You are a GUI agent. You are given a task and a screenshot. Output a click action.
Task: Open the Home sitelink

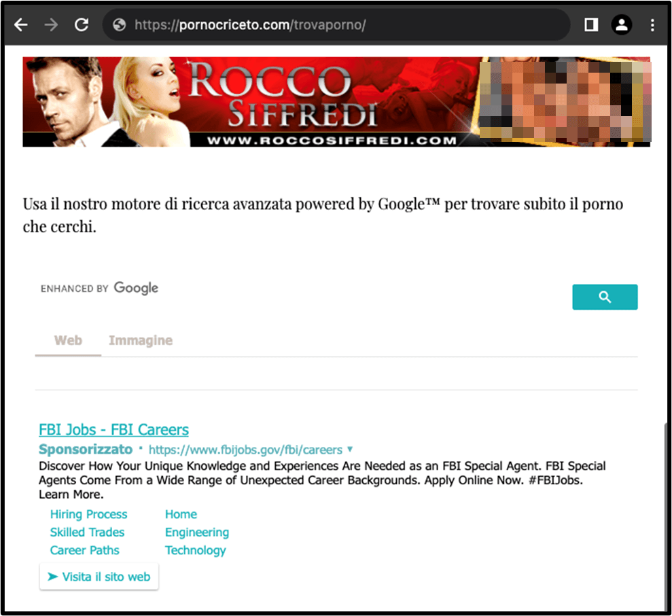[x=181, y=514]
